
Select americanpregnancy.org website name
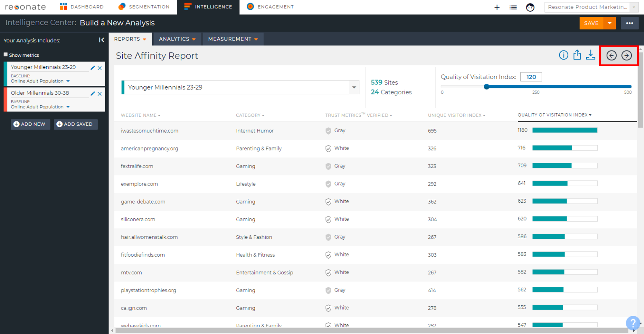click(x=149, y=148)
